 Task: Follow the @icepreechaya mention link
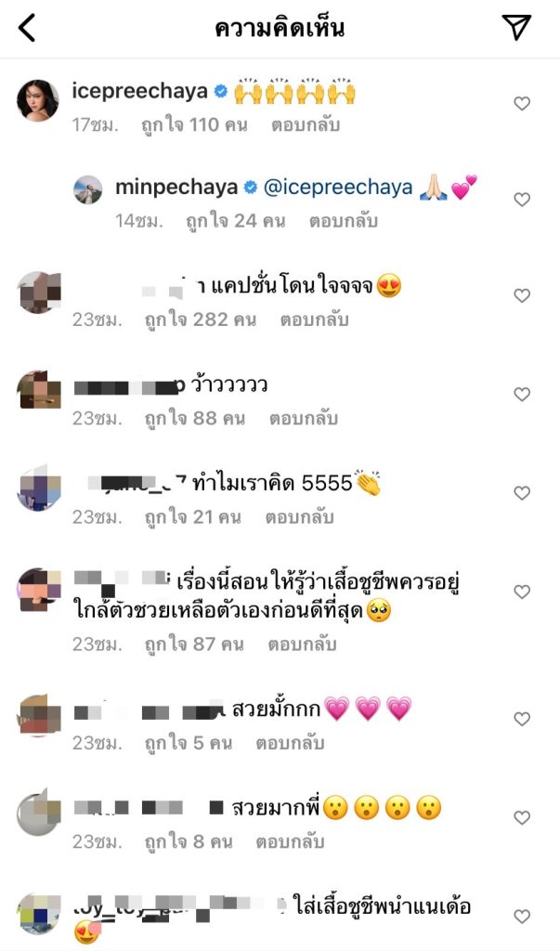(x=338, y=188)
